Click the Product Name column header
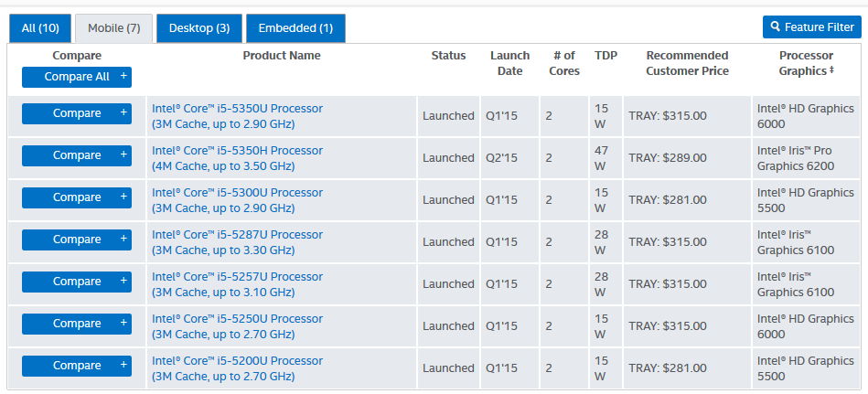The width and height of the screenshot is (868, 394). [x=282, y=56]
